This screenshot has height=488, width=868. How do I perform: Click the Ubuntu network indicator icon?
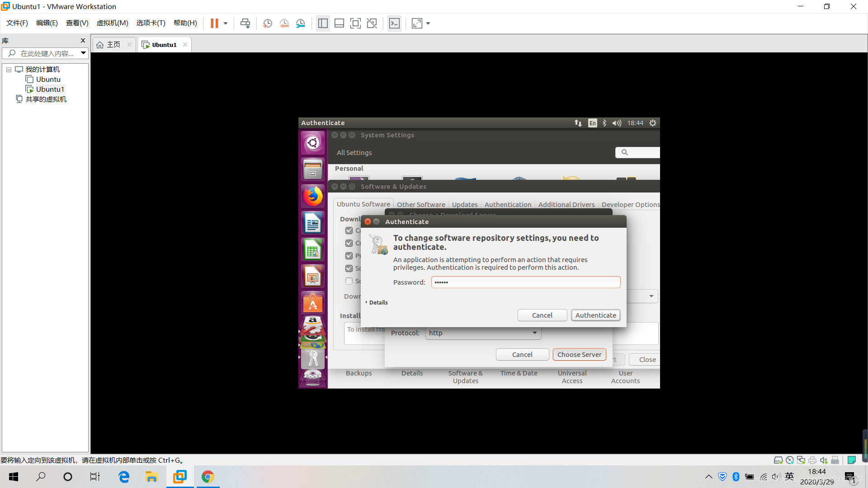[x=578, y=123]
